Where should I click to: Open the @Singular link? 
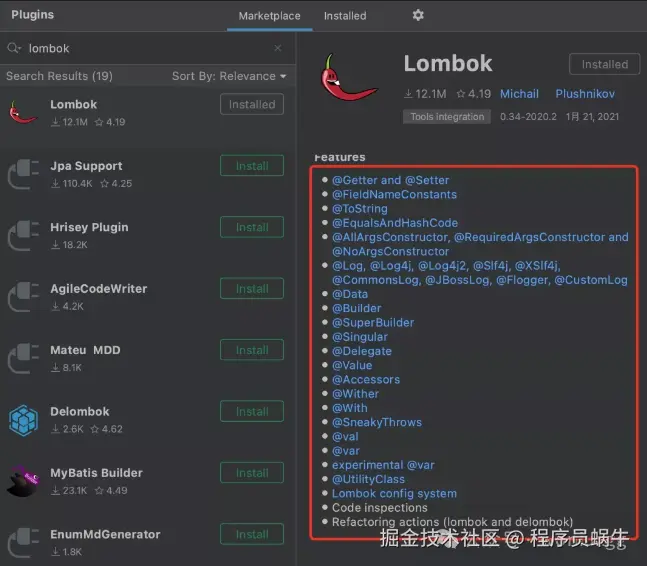(360, 337)
